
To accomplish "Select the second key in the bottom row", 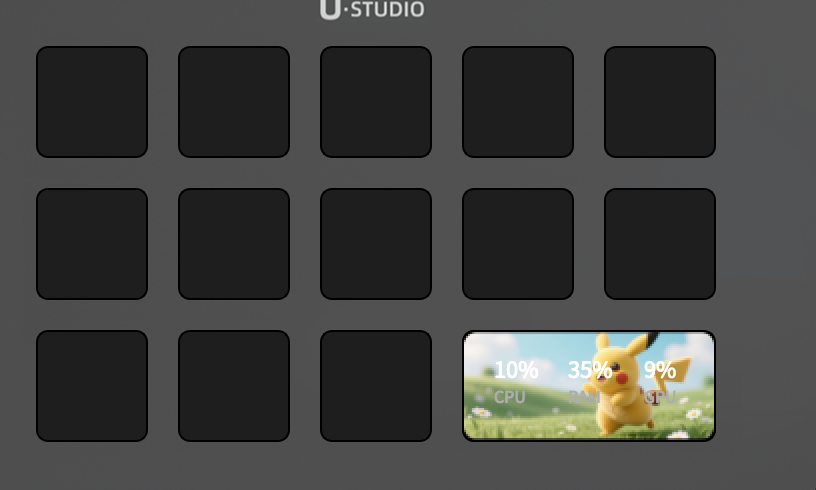I will (234, 386).
